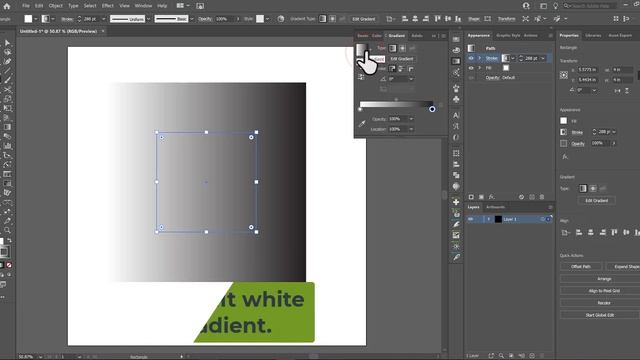Click the Recolor quick action button
The image size is (640, 360).
coord(604,303)
